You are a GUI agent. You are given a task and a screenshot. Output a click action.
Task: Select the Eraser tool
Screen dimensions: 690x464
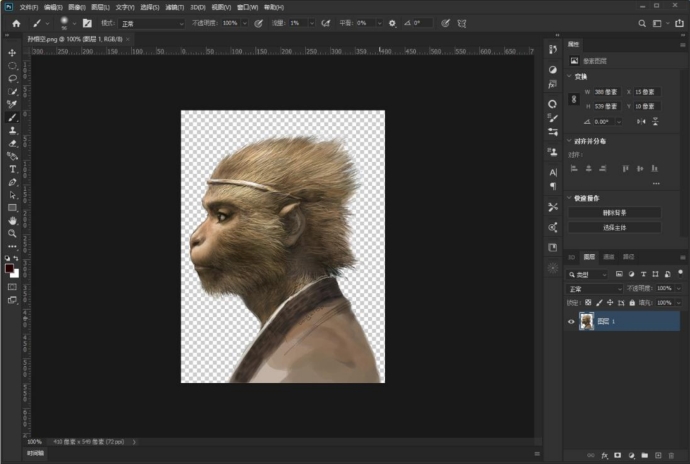[x=12, y=144]
